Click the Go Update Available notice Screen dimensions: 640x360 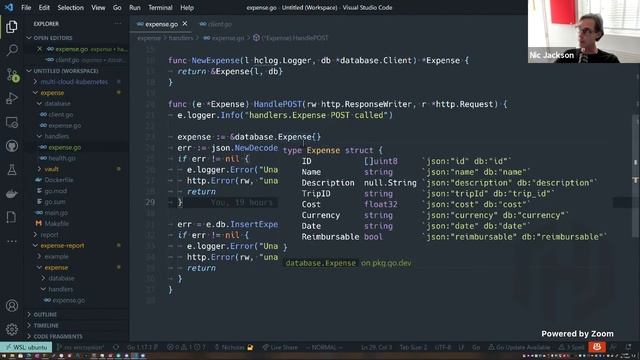pos(519,347)
